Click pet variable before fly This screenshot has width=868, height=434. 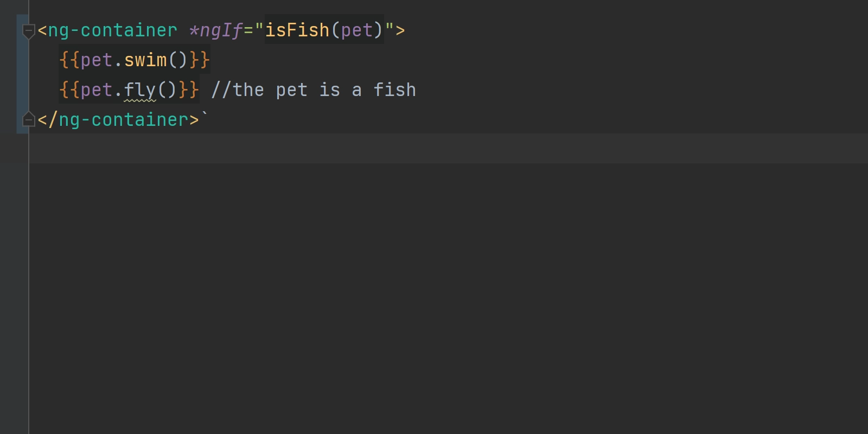pyautogui.click(x=97, y=90)
